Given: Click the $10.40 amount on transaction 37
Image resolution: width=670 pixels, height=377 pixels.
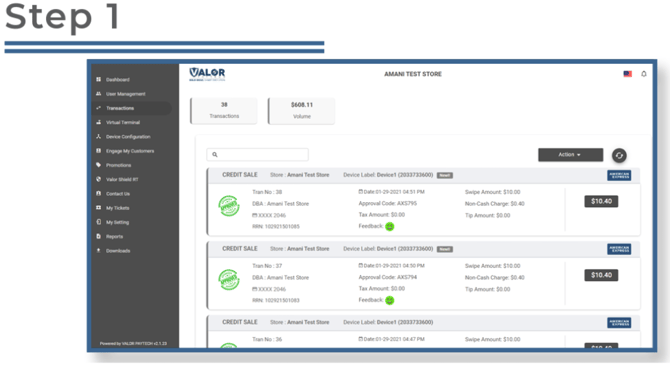Looking at the screenshot, I should (x=601, y=275).
